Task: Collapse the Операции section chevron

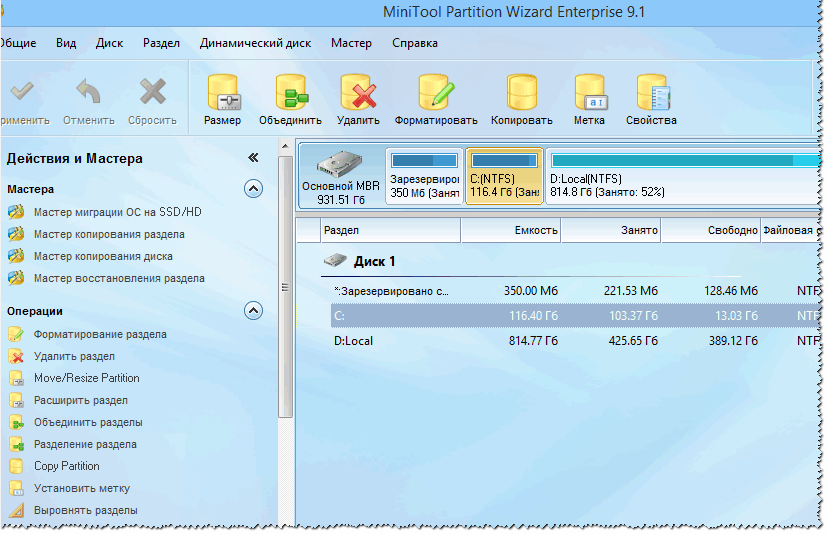Action: (253, 311)
